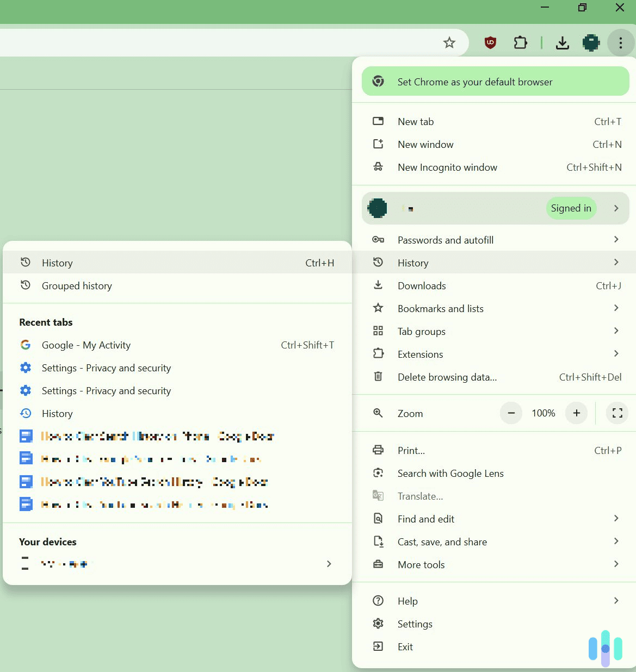This screenshot has height=672, width=636.
Task: Open Settings - Privacy and security recent tab
Action: [106, 368]
